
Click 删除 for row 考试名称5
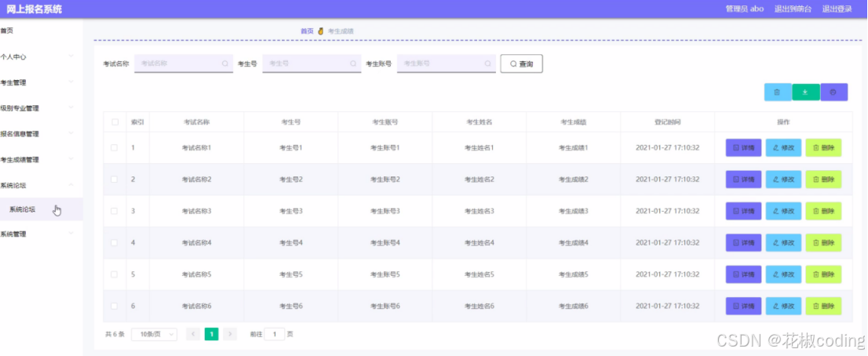tap(823, 274)
